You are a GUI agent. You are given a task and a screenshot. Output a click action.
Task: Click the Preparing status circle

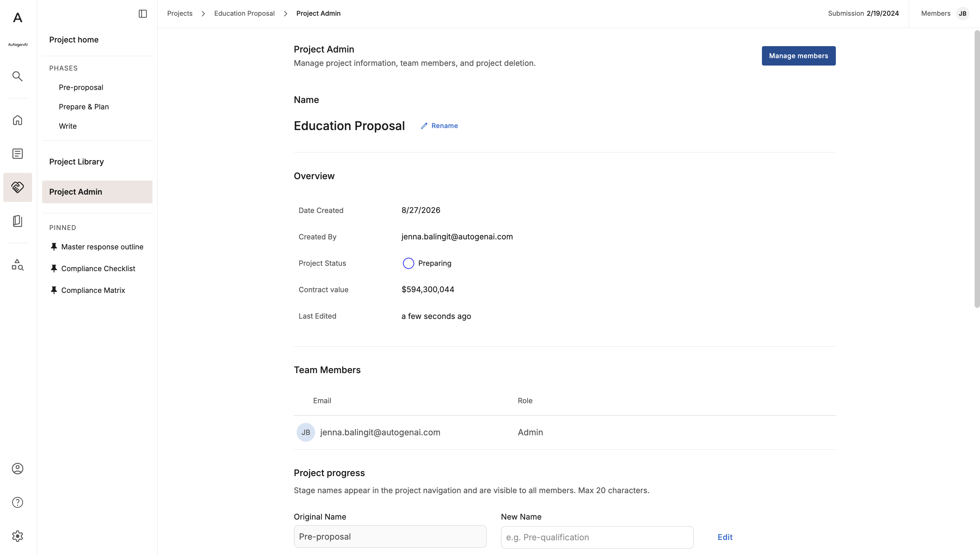coord(408,263)
